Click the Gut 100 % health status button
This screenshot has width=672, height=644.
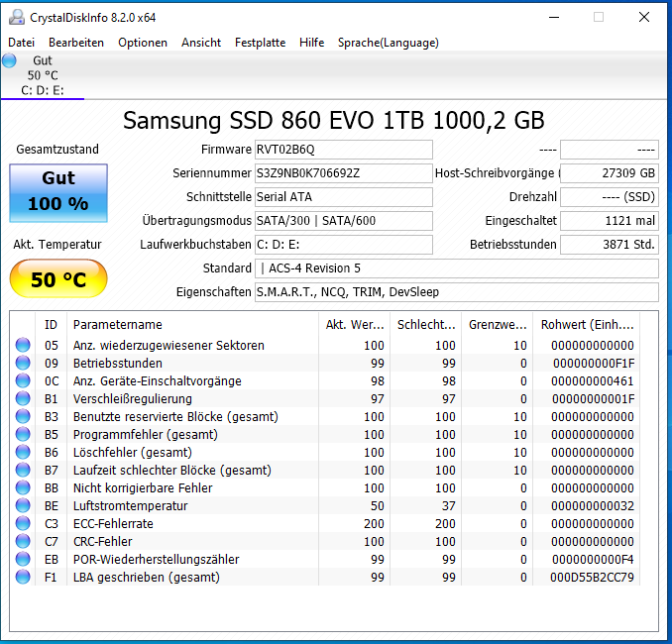coord(58,193)
